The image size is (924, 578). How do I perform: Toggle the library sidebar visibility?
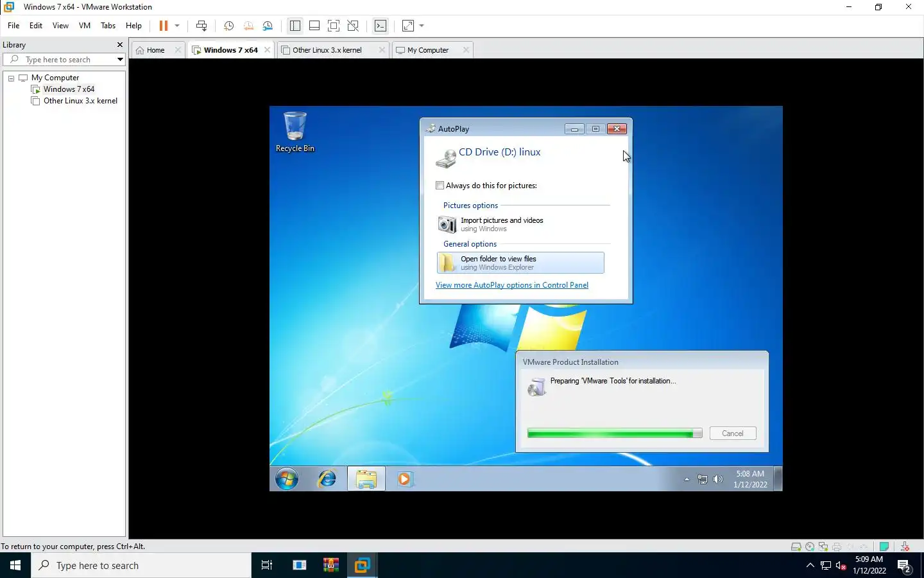click(295, 26)
